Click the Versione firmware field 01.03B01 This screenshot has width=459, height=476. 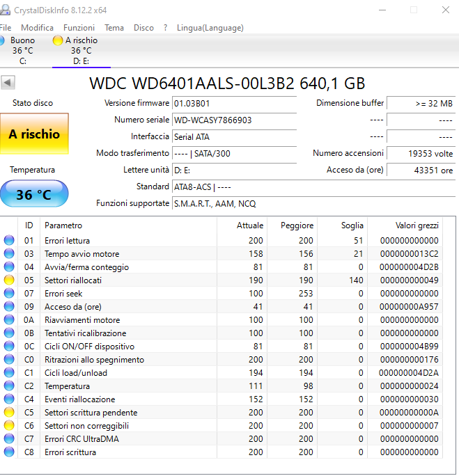click(234, 104)
